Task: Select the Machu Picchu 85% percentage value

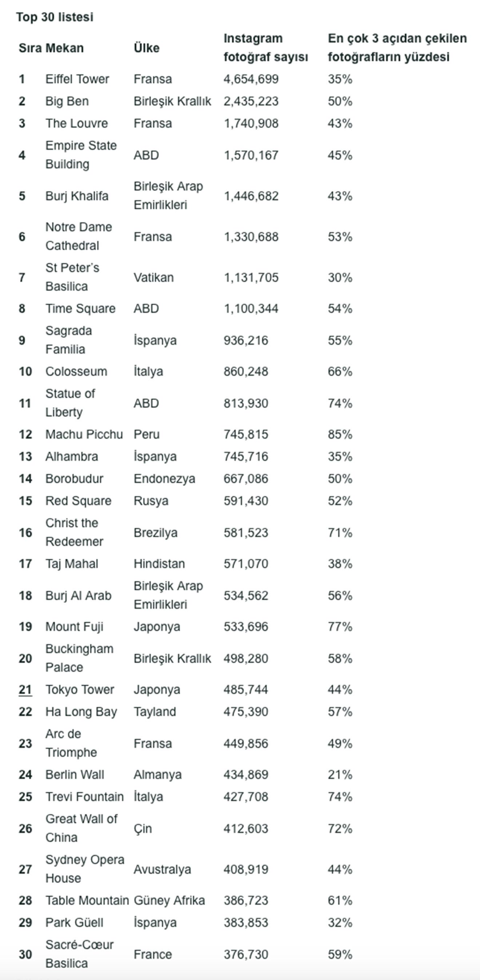Action: point(340,434)
